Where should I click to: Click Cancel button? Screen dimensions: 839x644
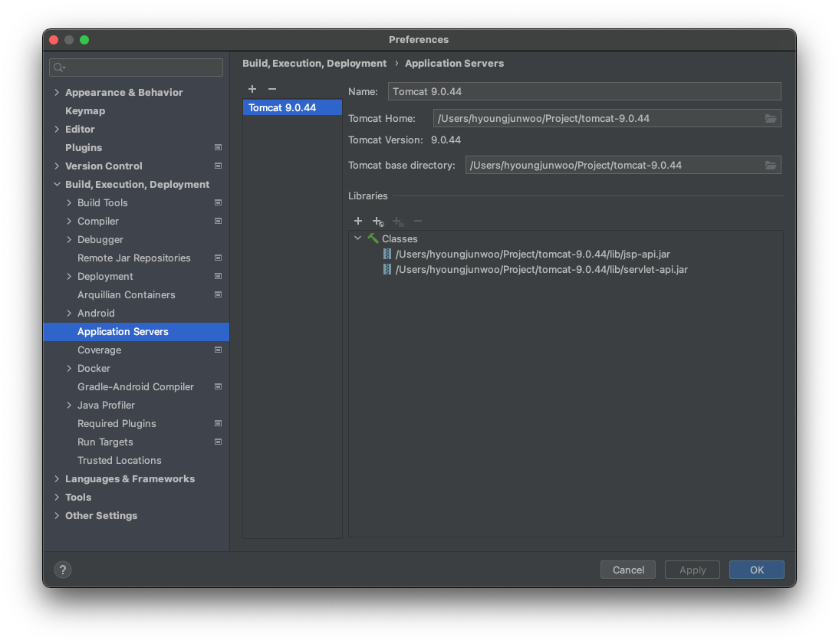click(x=627, y=570)
